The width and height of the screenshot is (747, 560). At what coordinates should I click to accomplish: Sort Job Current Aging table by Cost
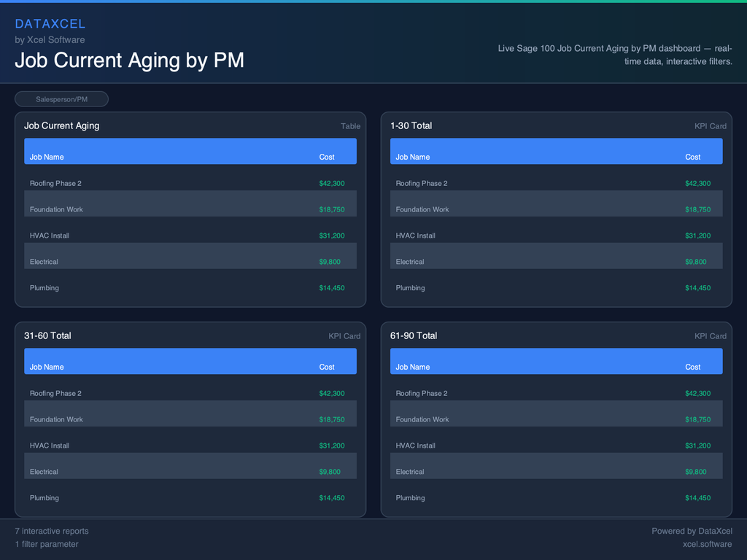pos(327,157)
